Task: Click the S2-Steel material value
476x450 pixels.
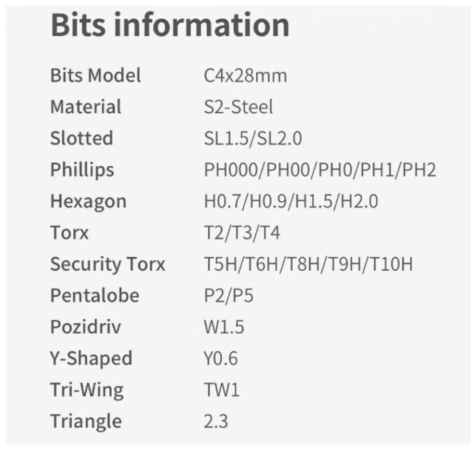Action: click(x=239, y=107)
